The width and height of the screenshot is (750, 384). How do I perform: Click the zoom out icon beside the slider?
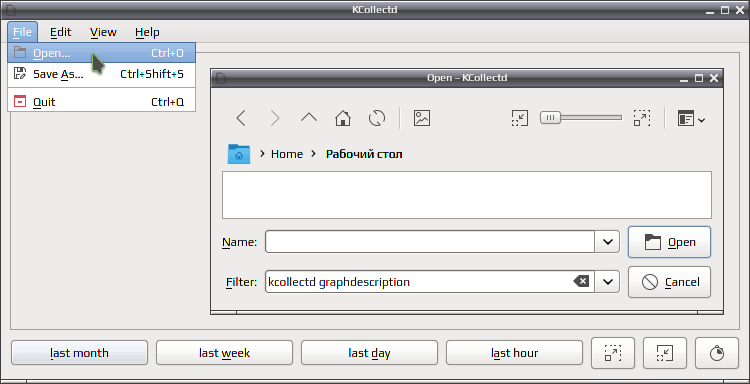click(520, 118)
